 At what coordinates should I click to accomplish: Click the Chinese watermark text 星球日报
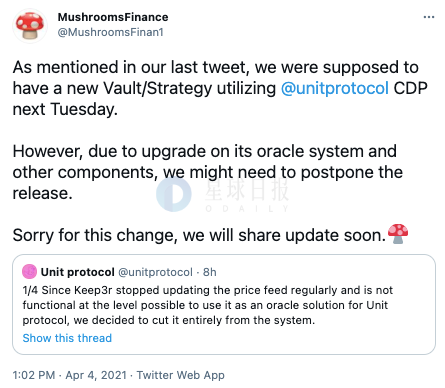246,190
